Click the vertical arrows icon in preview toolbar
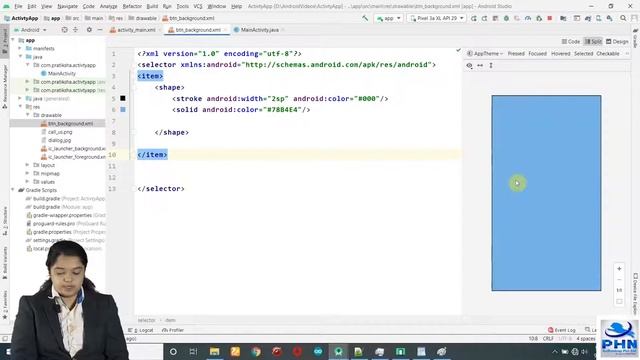 click(x=491, y=65)
